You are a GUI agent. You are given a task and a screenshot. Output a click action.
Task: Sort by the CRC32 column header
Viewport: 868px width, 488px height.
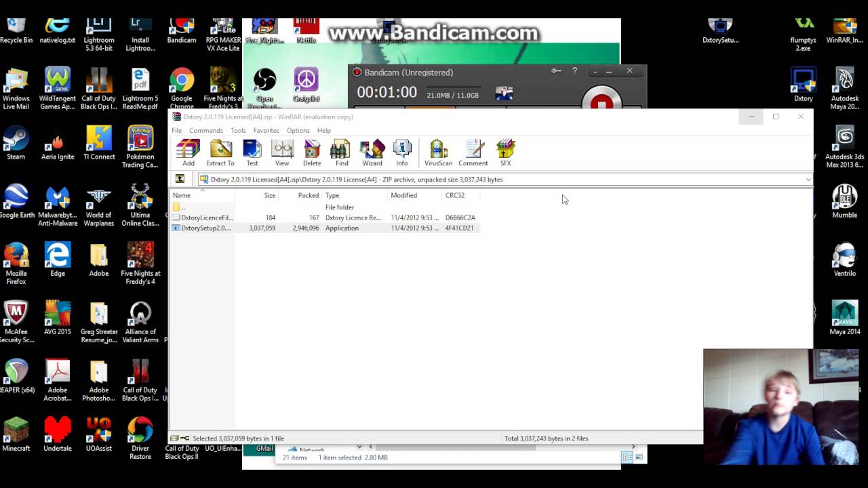[x=460, y=195]
